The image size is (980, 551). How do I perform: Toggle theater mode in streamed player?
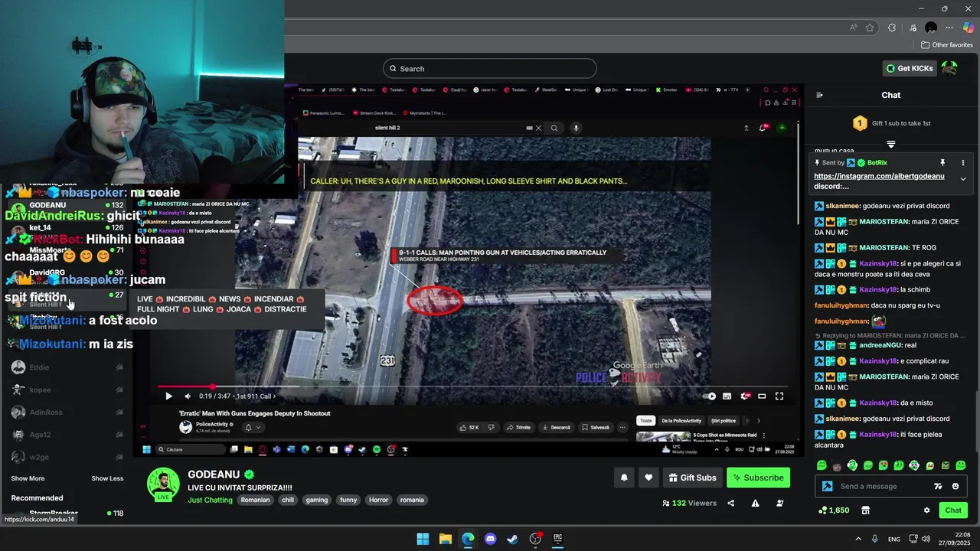762,396
